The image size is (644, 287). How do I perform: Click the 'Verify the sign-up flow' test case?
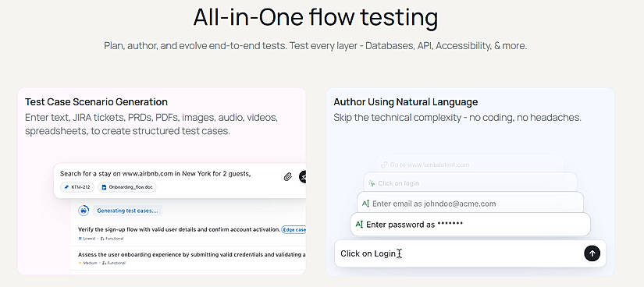[179, 229]
